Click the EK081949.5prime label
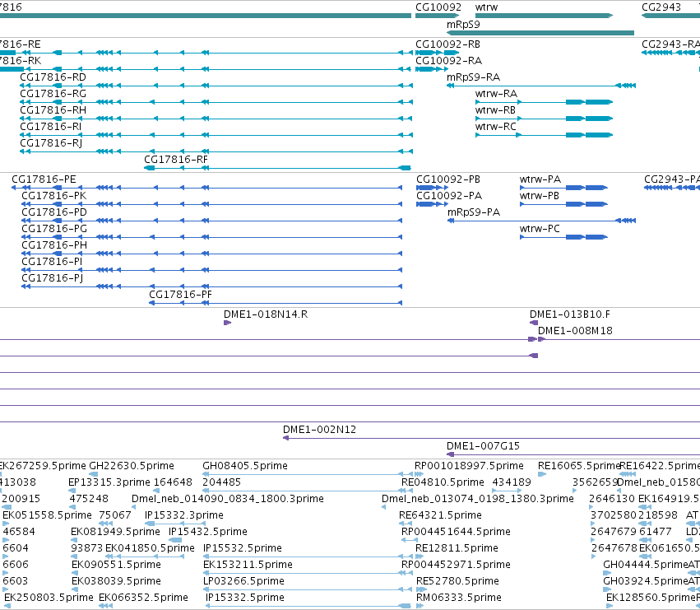 tap(116, 532)
